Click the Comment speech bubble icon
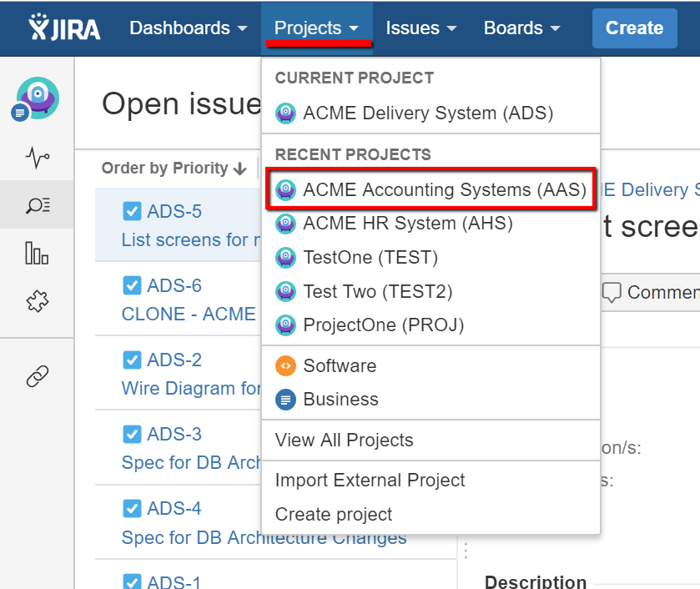The image size is (700, 589). pos(612,293)
